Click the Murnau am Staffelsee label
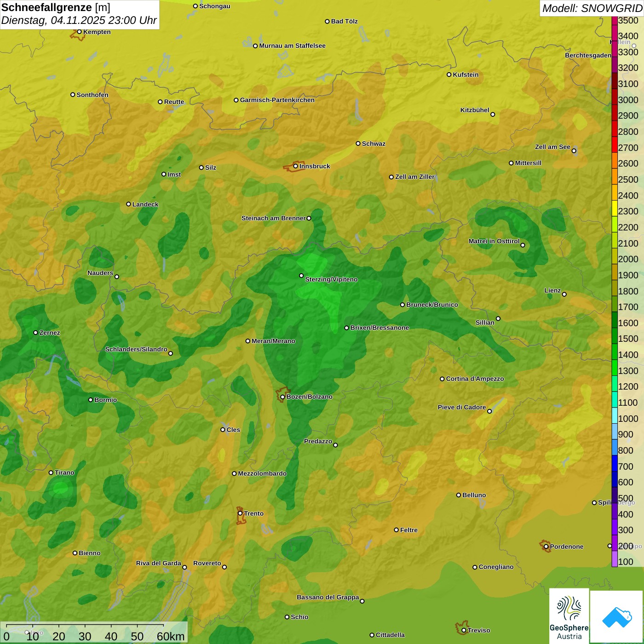 tap(293, 46)
